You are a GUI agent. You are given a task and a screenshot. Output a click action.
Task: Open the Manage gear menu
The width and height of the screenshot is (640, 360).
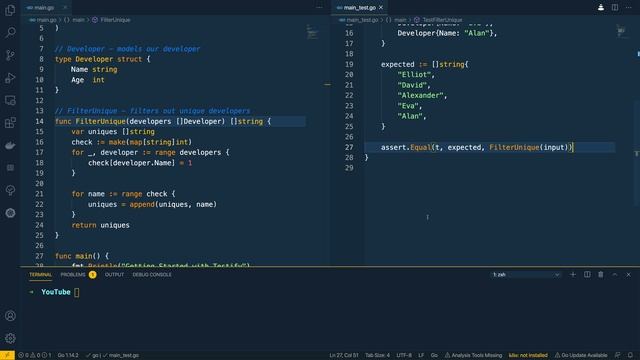tap(10, 338)
